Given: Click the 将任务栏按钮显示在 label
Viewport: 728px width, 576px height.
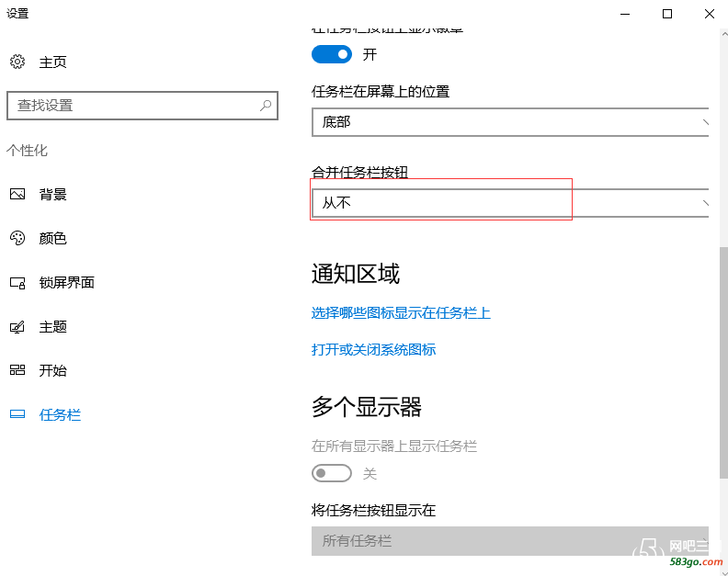Looking at the screenshot, I should pos(373,511).
